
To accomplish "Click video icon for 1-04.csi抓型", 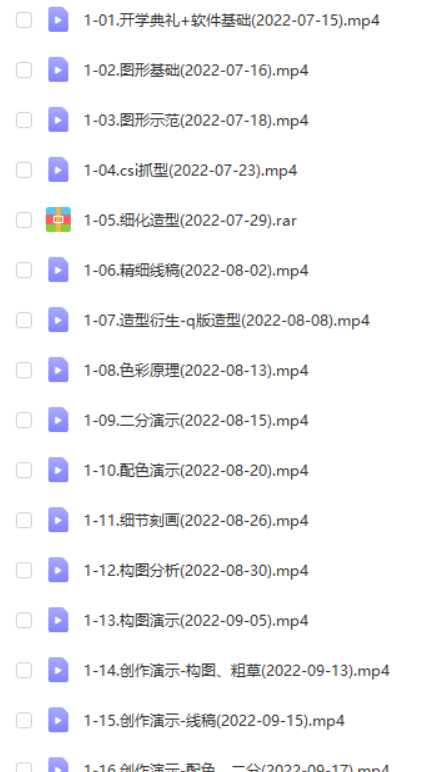I will [58, 170].
